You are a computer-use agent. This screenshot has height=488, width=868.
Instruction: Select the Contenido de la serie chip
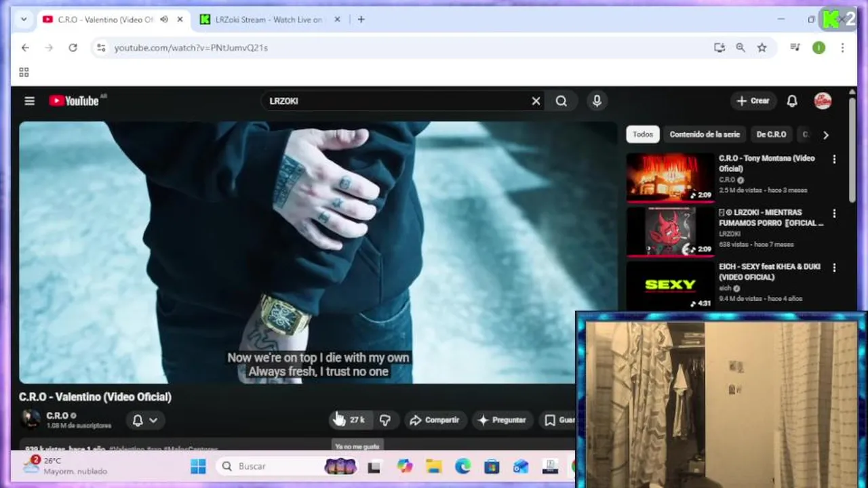point(705,134)
